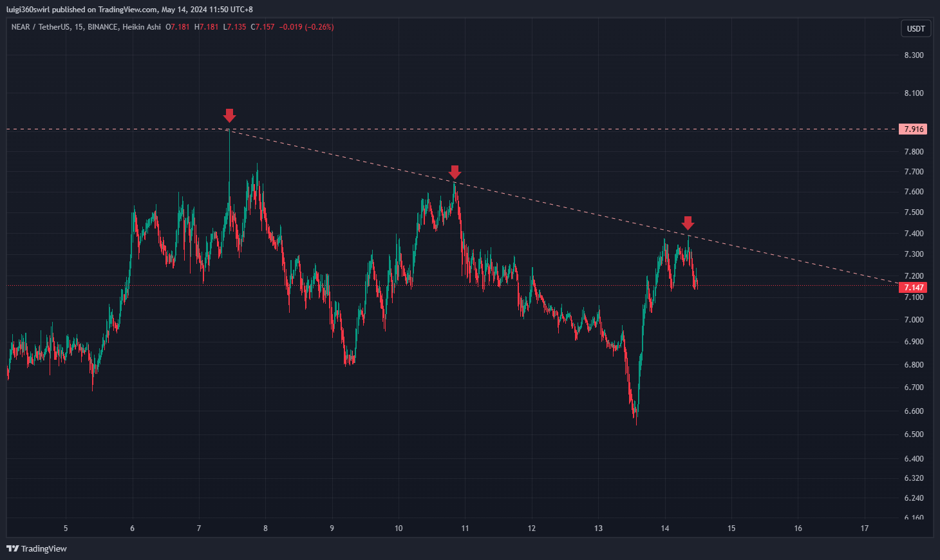940x560 pixels.
Task: Select the red 7.916 price tag
Action: click(x=913, y=129)
